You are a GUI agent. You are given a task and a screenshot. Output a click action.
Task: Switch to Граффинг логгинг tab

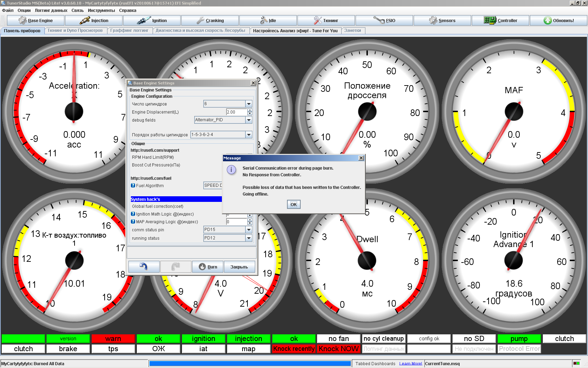coord(129,30)
